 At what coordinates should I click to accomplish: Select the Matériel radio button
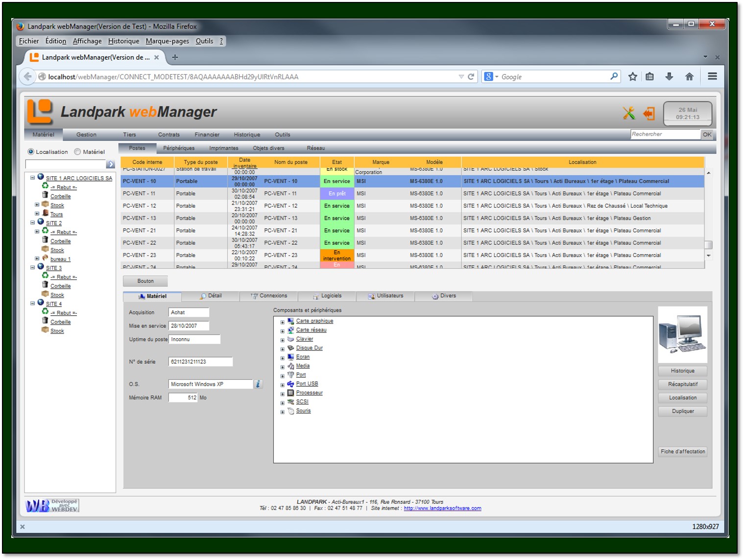pyautogui.click(x=77, y=152)
